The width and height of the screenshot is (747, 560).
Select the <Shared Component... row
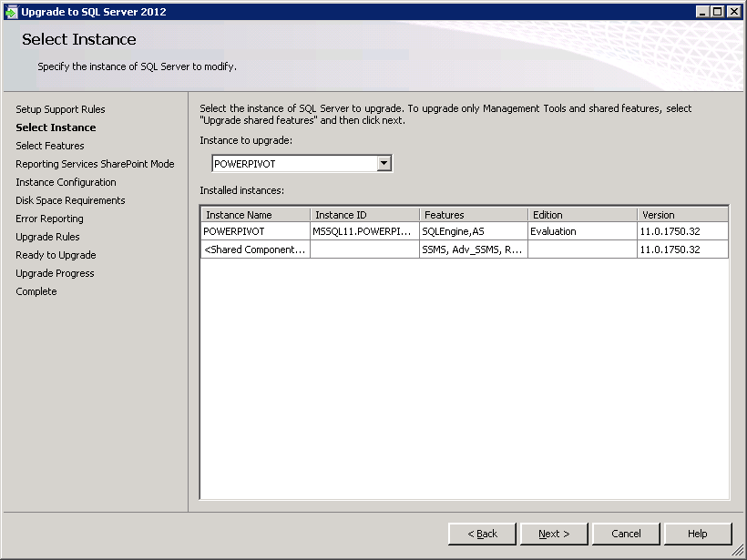coord(465,249)
